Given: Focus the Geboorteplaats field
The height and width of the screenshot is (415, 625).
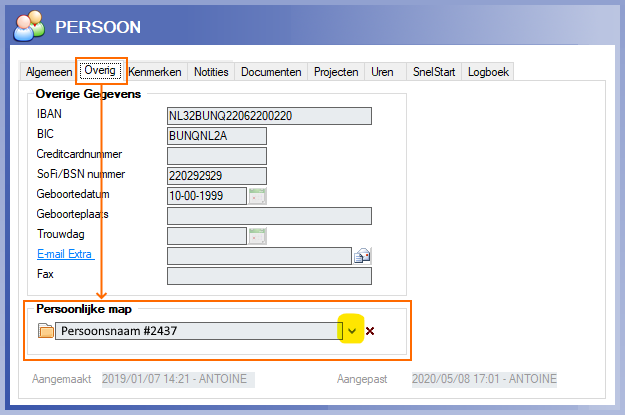Looking at the screenshot, I should pos(269,216).
